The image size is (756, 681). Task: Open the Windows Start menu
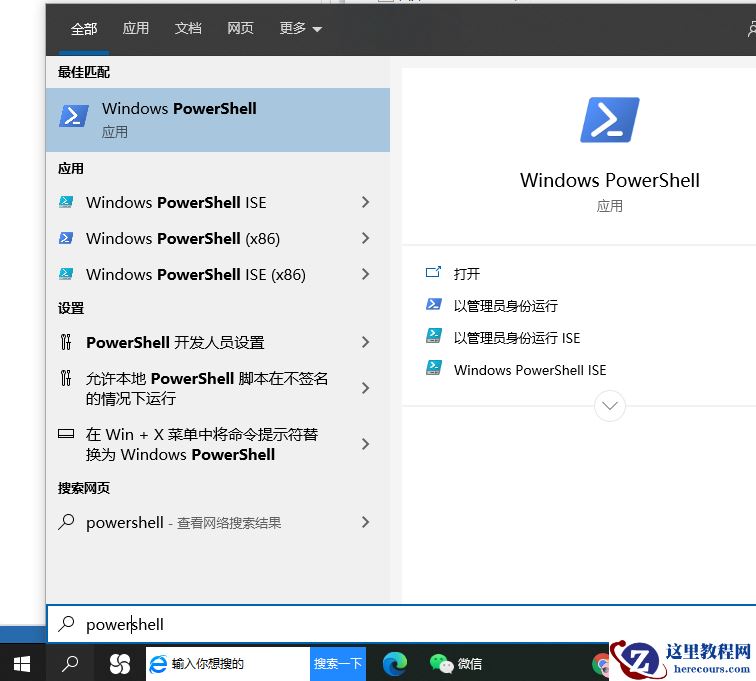click(22, 664)
